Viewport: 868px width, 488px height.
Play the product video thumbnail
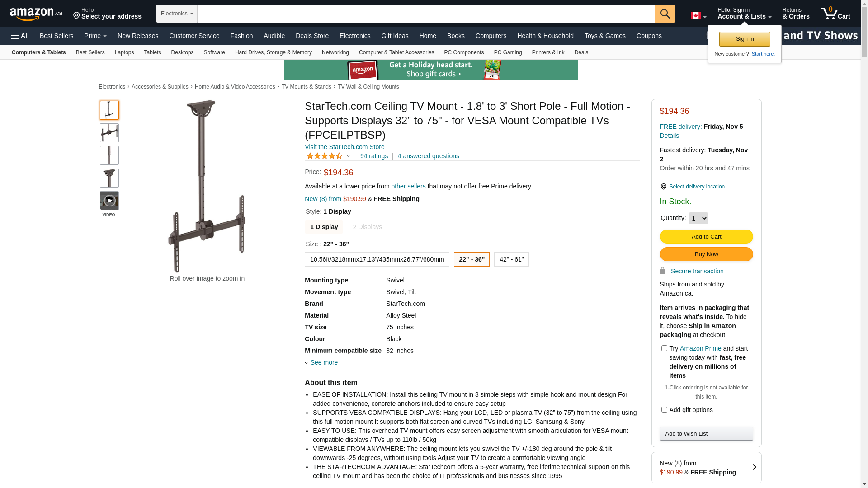(109, 201)
